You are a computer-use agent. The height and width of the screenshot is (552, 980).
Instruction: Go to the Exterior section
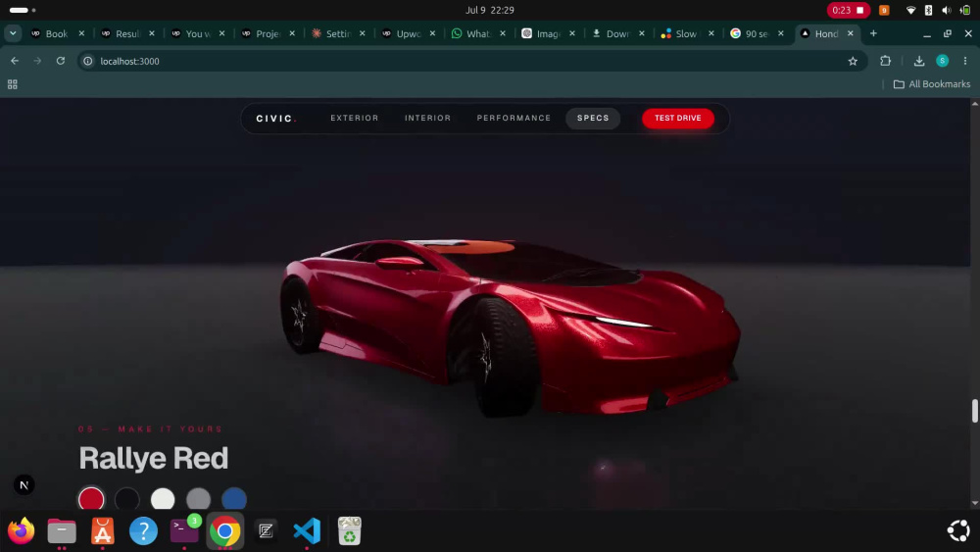(x=355, y=118)
